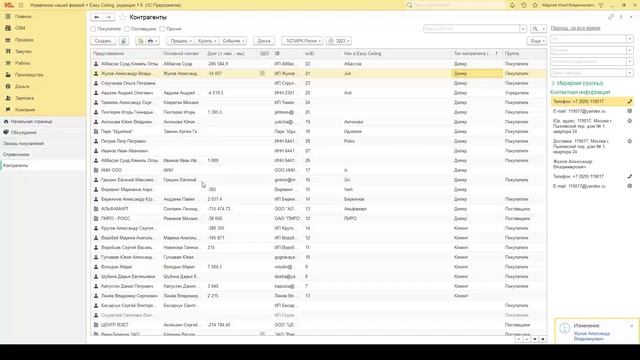Open the favorites star in title bar

(x=535, y=5)
